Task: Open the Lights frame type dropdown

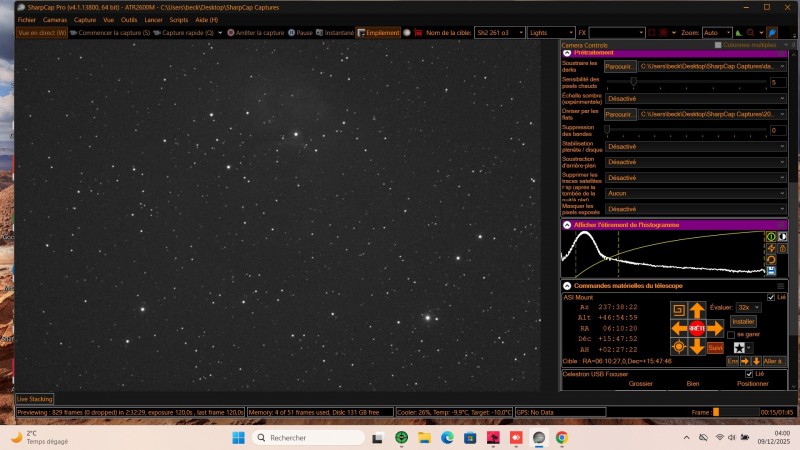Action: coord(552,32)
